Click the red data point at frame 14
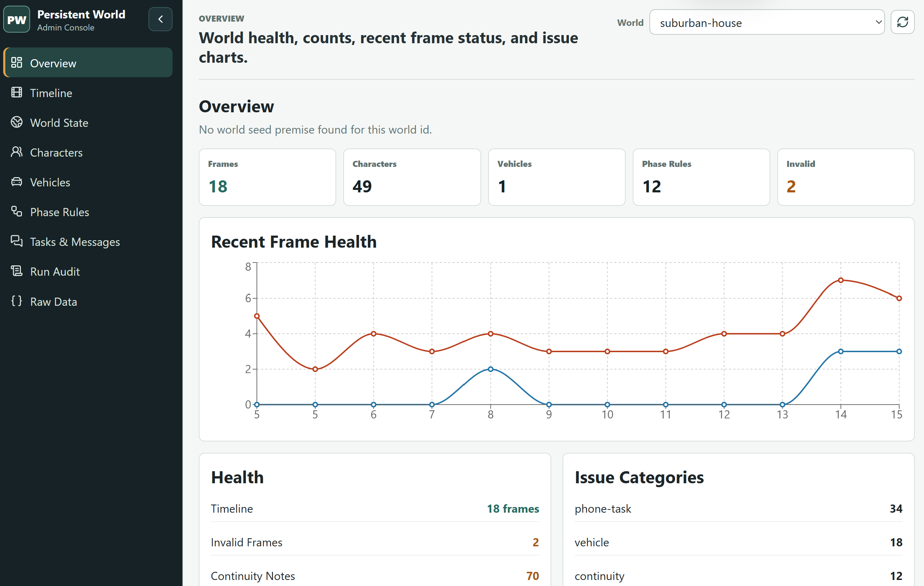The width and height of the screenshot is (924, 586). pos(840,280)
